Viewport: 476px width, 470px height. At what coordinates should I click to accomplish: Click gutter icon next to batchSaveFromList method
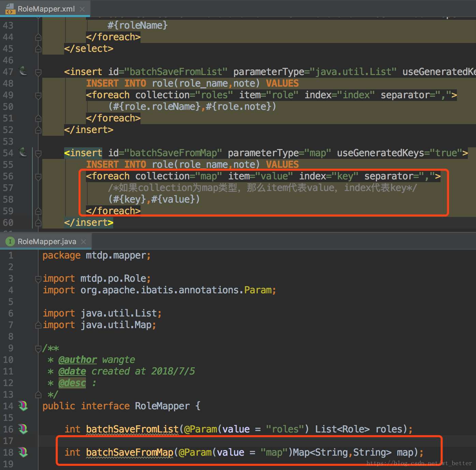pyautogui.click(x=23, y=429)
